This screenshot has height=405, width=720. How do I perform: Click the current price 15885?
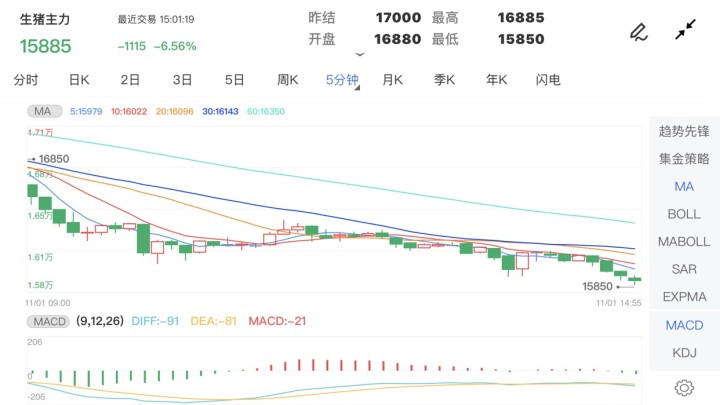coord(45,46)
